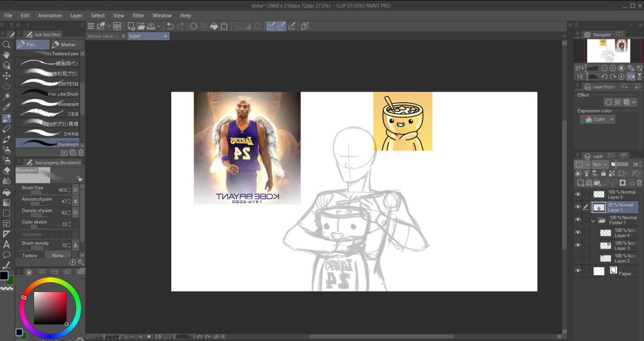The height and width of the screenshot is (341, 644).
Task: Open Brush Size preset dropdown
Action: (76, 189)
